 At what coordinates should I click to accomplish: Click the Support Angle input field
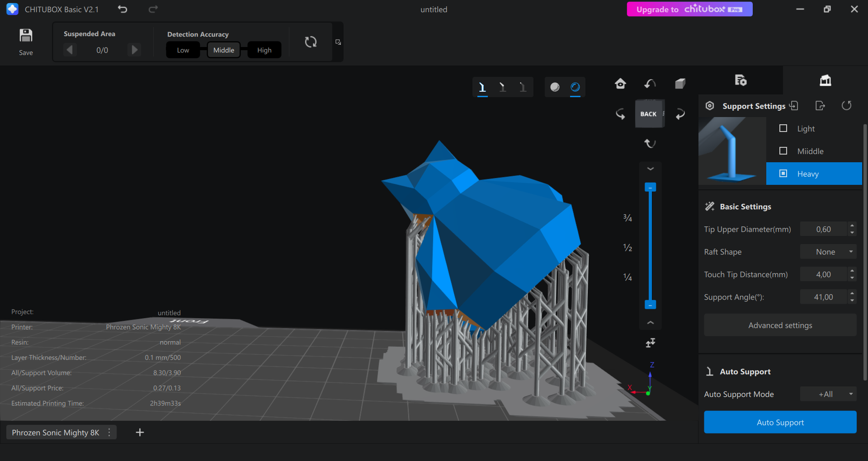823,297
